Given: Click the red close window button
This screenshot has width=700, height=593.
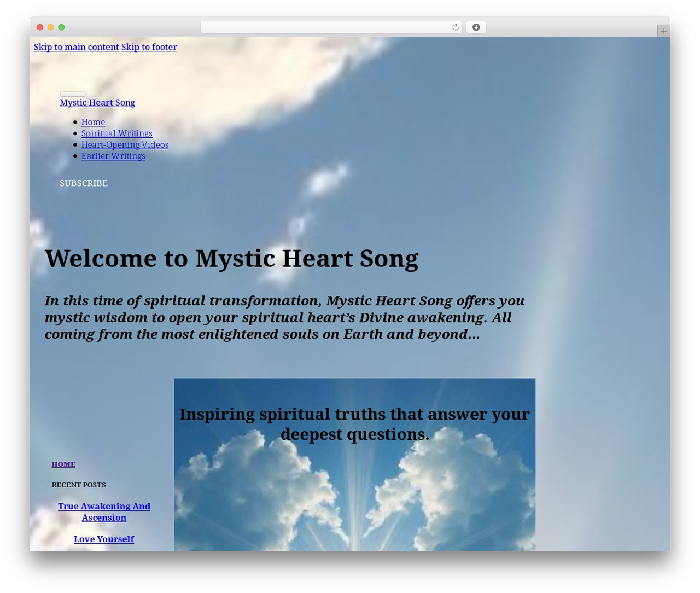Looking at the screenshot, I should [x=40, y=27].
